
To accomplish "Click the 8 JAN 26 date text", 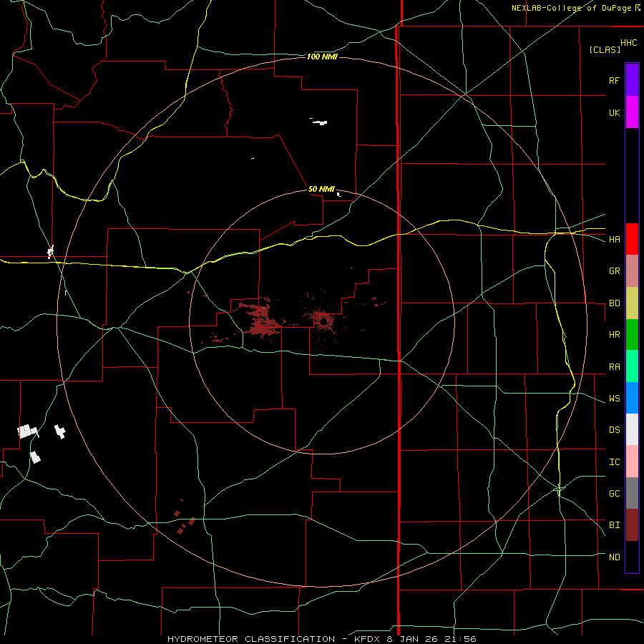I will pyautogui.click(x=411, y=639).
